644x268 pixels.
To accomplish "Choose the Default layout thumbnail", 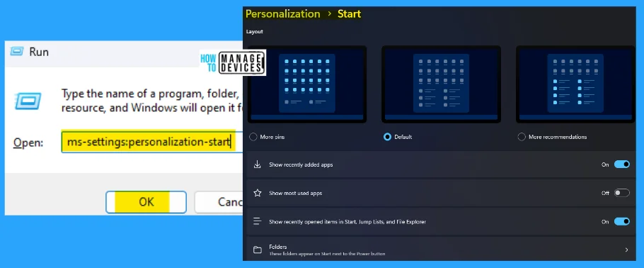I will (x=441, y=84).
